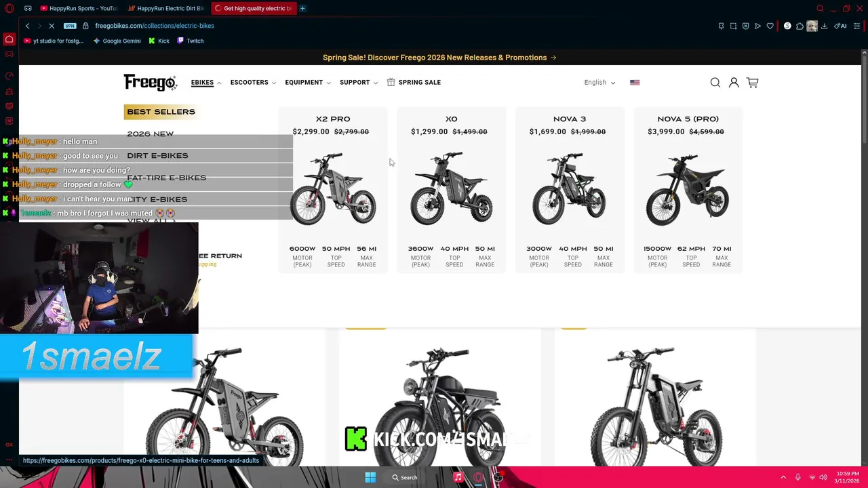Open Windows Start button

(x=370, y=477)
